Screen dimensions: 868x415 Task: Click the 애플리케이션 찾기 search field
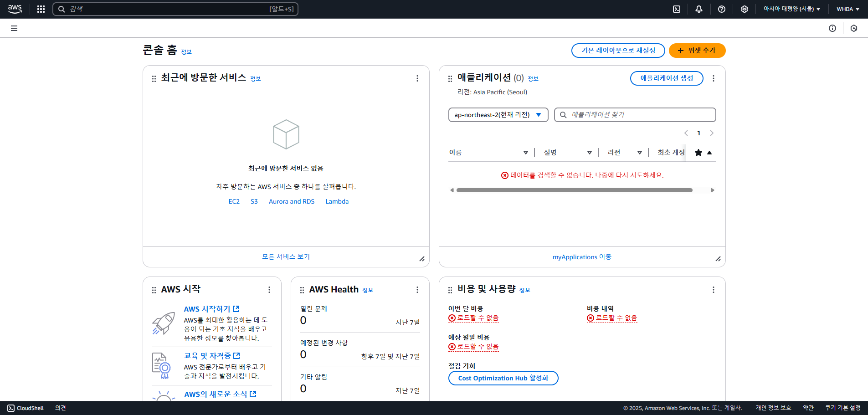pyautogui.click(x=635, y=115)
